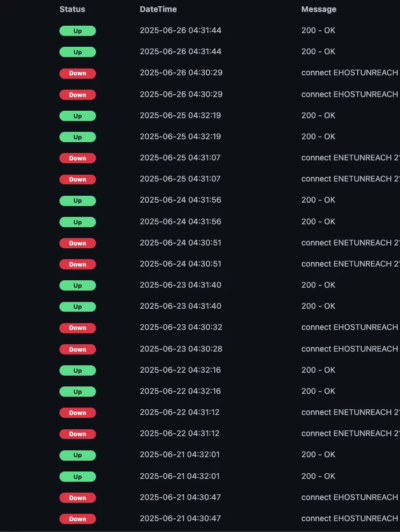Click the second Down badge dated 2025-06-25 04:31:07
Screen dimensions: 400x532
77,179
